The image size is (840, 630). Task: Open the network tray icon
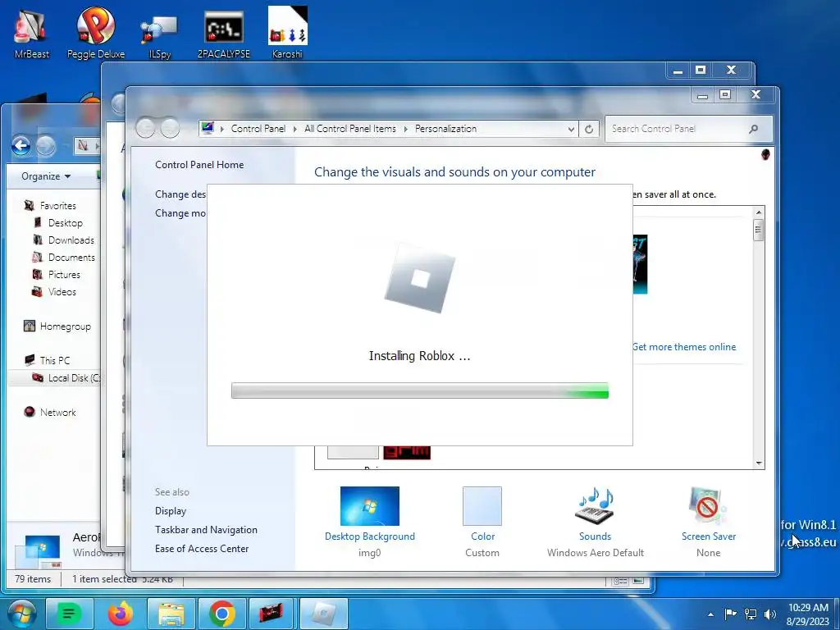(751, 614)
